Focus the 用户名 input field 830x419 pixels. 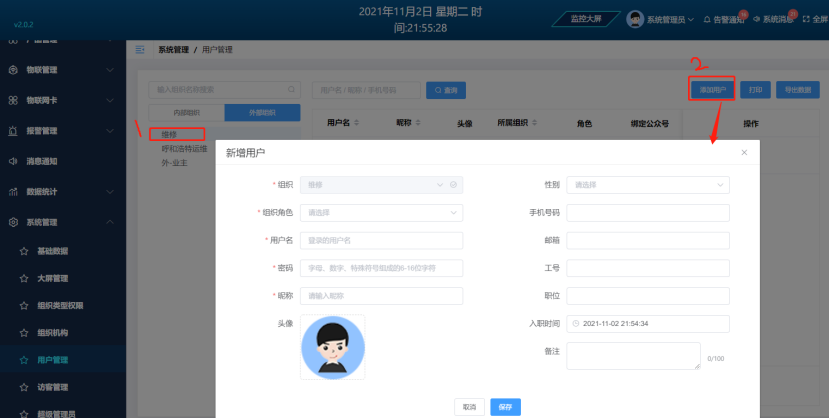tap(382, 240)
